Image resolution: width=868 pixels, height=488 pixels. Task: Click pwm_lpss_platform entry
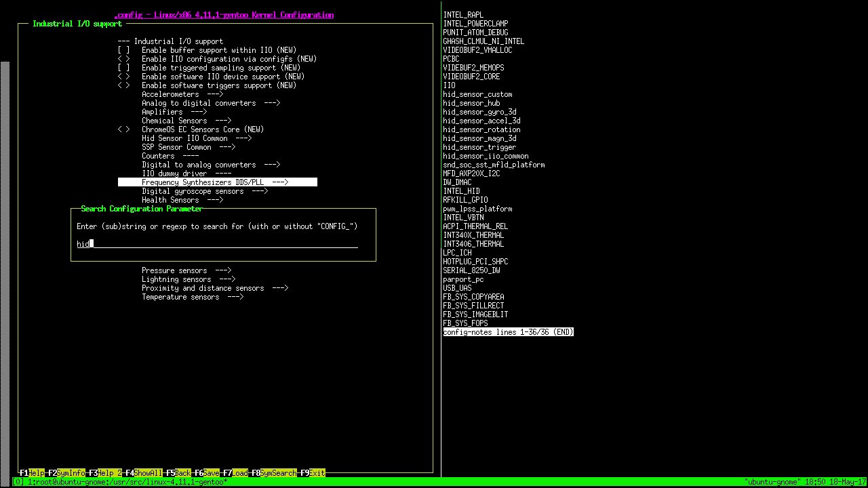(x=477, y=209)
